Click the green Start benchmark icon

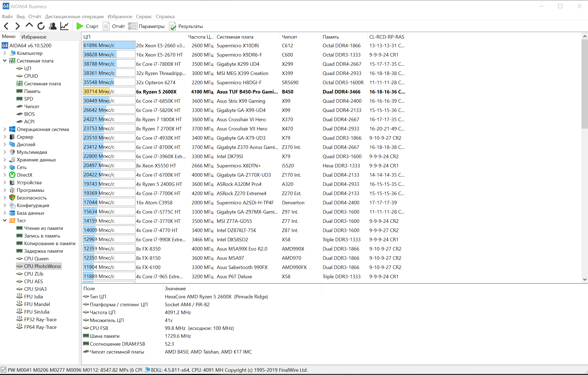(80, 26)
